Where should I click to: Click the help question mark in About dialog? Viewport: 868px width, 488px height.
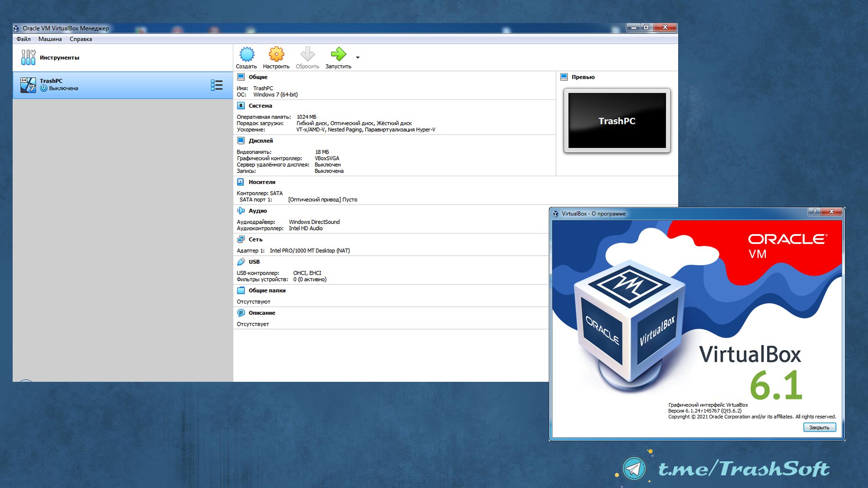(x=814, y=212)
